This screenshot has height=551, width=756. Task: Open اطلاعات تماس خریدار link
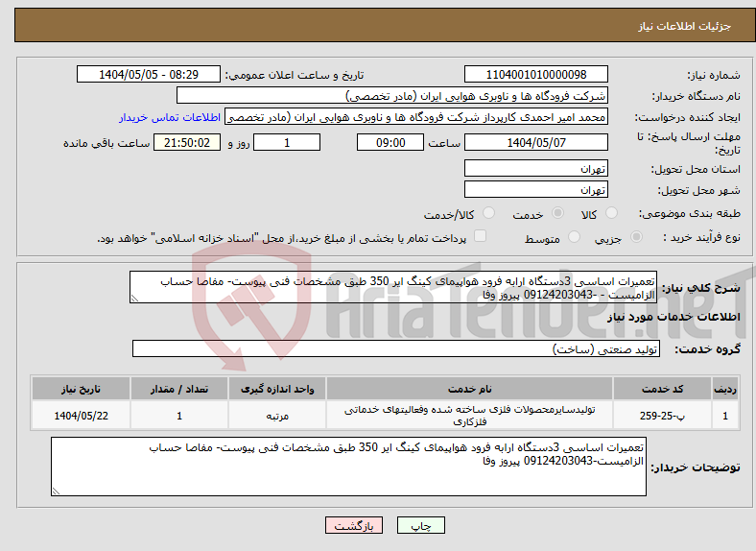pos(170,117)
